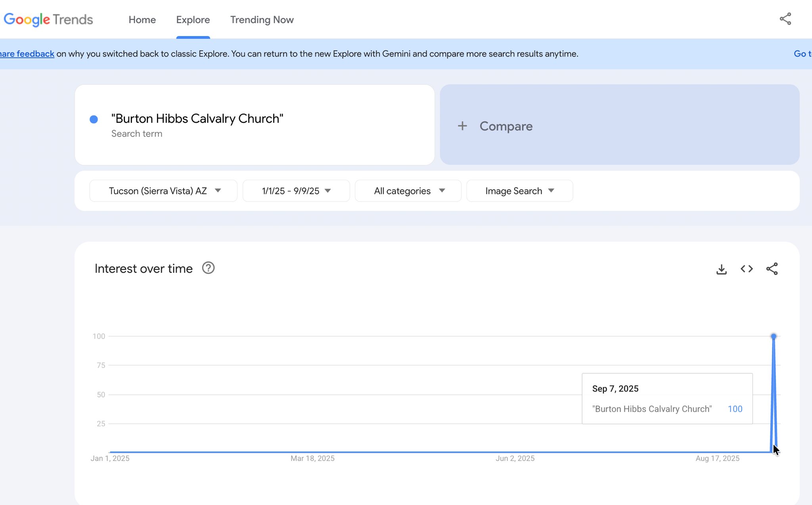The image size is (812, 505).
Task: Click the "Interest over time" heading
Action: (x=144, y=269)
